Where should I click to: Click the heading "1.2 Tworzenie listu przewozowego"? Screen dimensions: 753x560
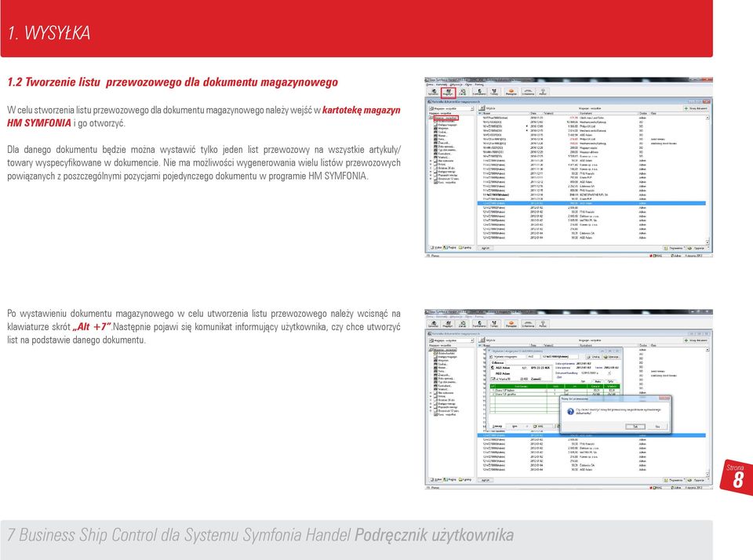(x=173, y=82)
